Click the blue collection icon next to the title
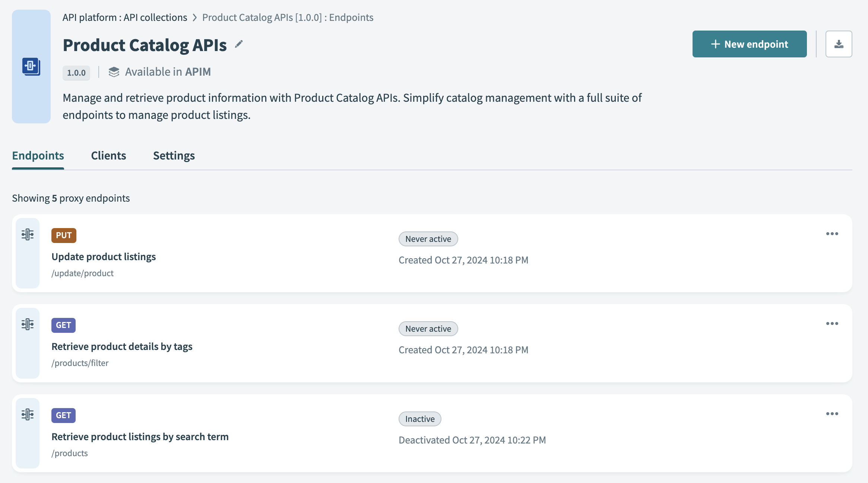The height and width of the screenshot is (483, 868). pyautogui.click(x=31, y=67)
